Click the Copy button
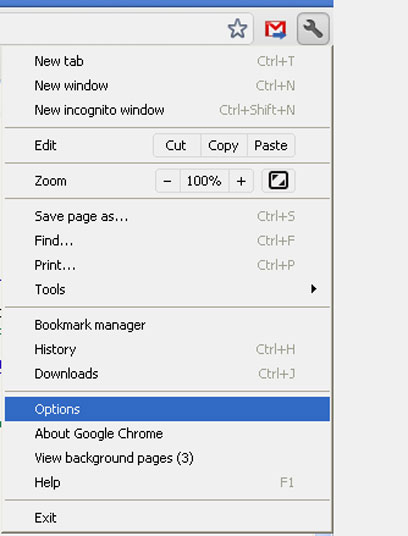This screenshot has width=408, height=536. pos(223,146)
